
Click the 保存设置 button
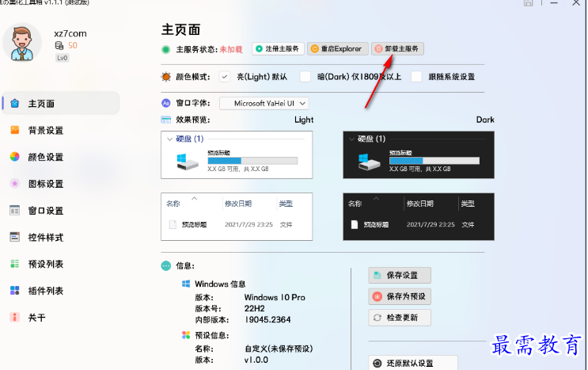tap(400, 276)
